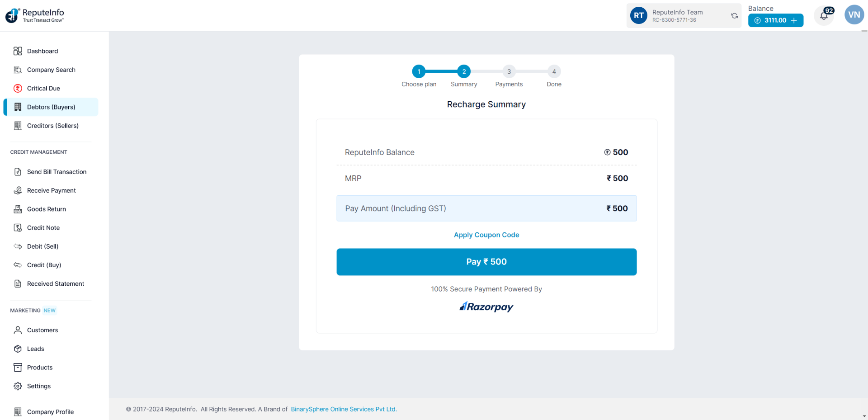Open the ReputeInfo Team account switcher

click(x=678, y=16)
